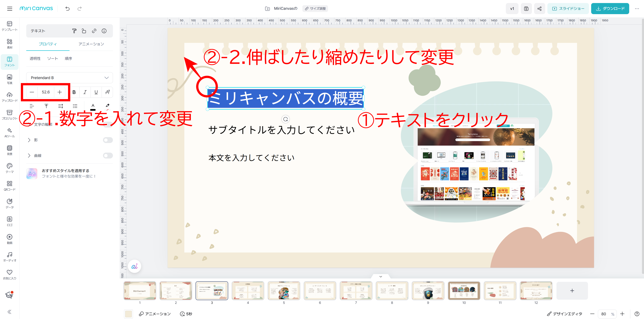Open the テンプレート templates panel
This screenshot has height=319, width=644.
[9, 26]
